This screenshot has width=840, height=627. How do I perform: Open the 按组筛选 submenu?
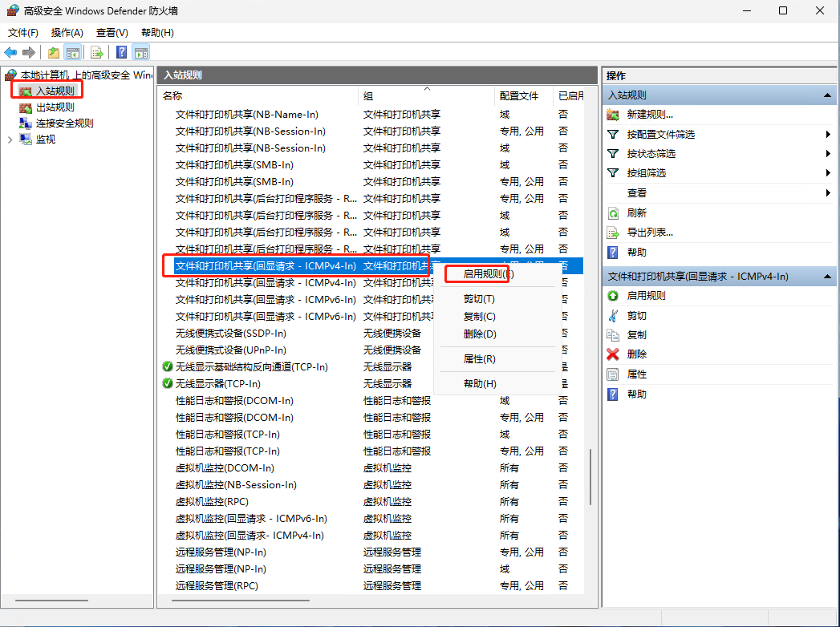coord(719,173)
